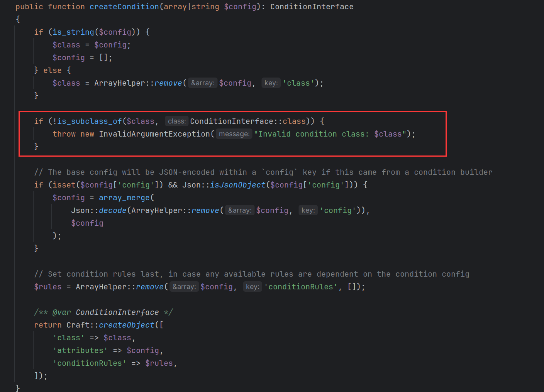The height and width of the screenshot is (392, 544).
Task: Click the isset call
Action: point(64,185)
